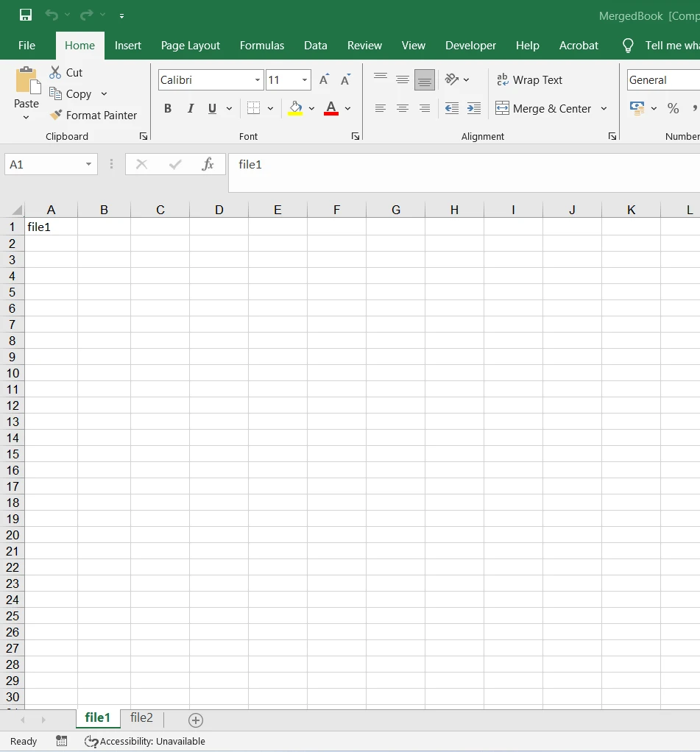This screenshot has width=700, height=752.
Task: Click the Insert Function fx icon
Action: tap(208, 165)
